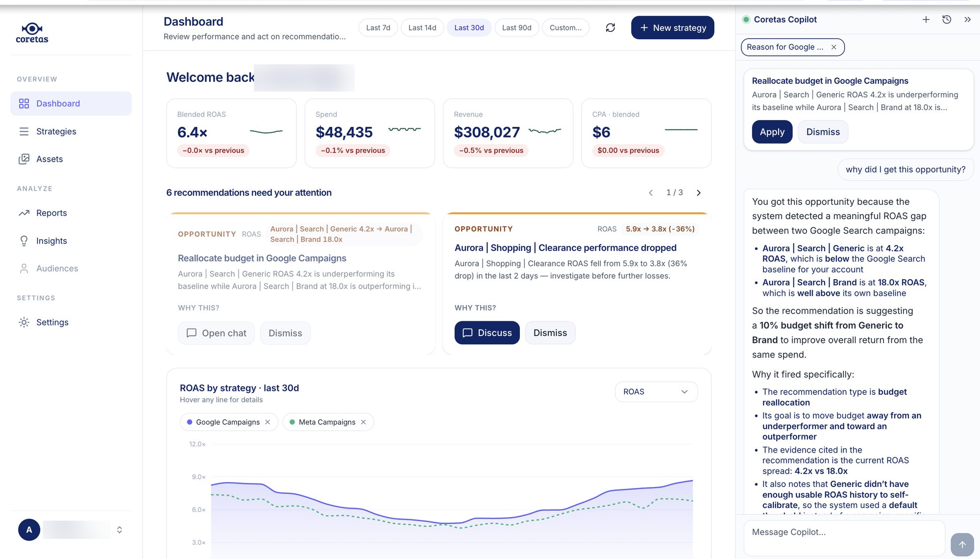
Task: Select the Last 14d range
Action: click(x=422, y=27)
